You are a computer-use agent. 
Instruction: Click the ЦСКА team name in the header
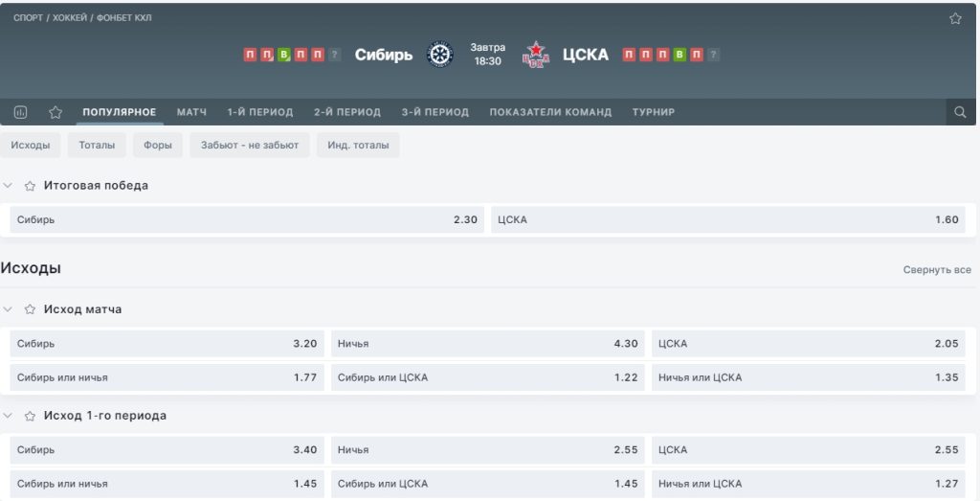[585, 55]
